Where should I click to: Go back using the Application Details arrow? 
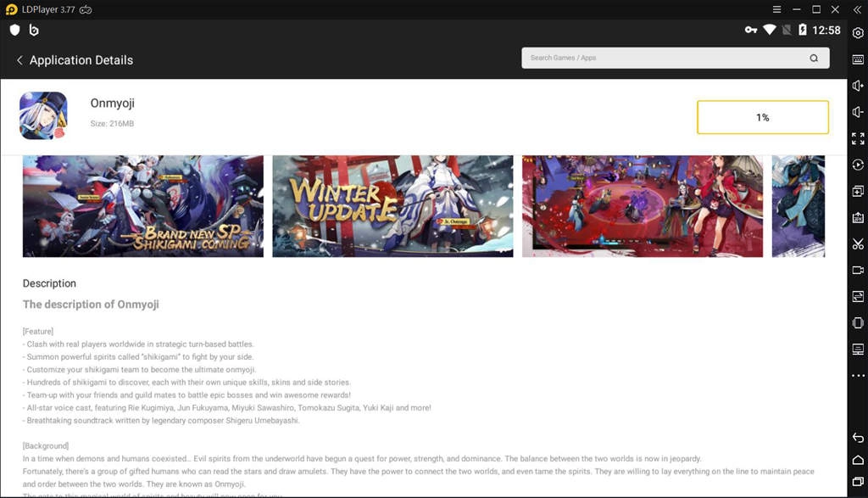pos(19,60)
